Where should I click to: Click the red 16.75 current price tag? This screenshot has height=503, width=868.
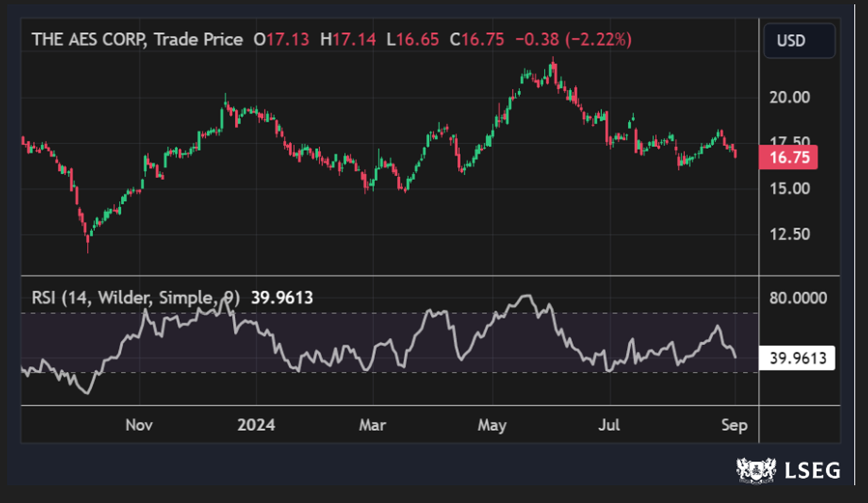click(x=789, y=158)
